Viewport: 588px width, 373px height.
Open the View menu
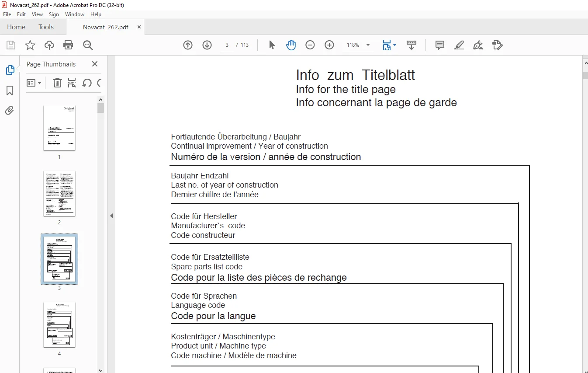click(38, 14)
